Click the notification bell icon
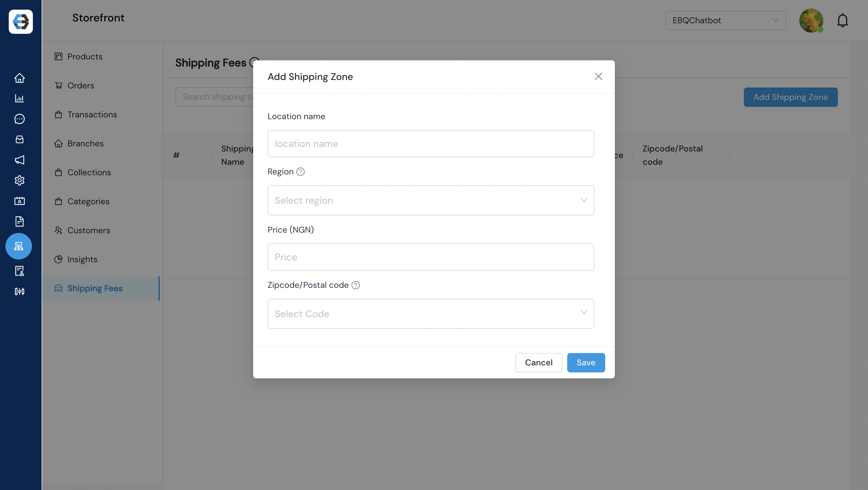868x490 pixels. [x=842, y=21]
